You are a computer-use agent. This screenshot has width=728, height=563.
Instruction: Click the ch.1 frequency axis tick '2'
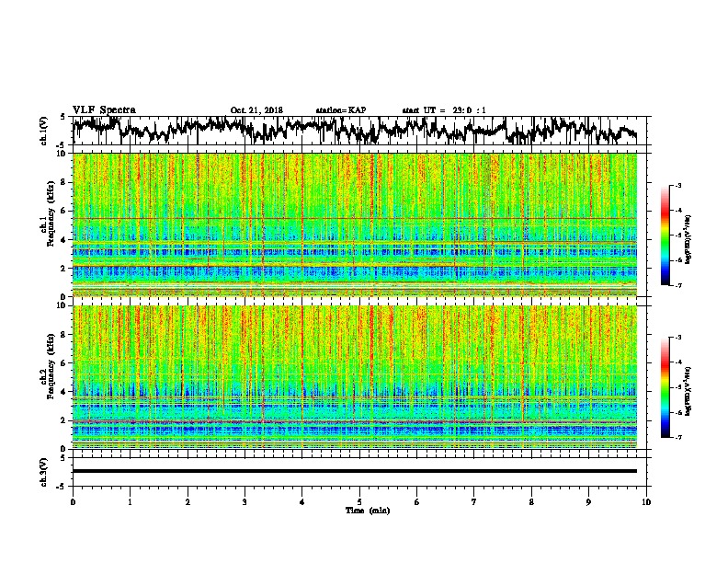click(64, 268)
